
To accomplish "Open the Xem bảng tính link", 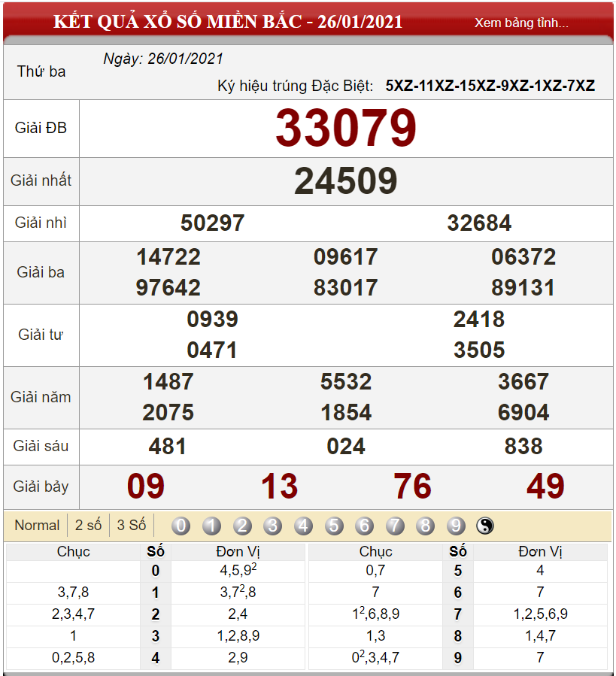I will click(x=521, y=23).
